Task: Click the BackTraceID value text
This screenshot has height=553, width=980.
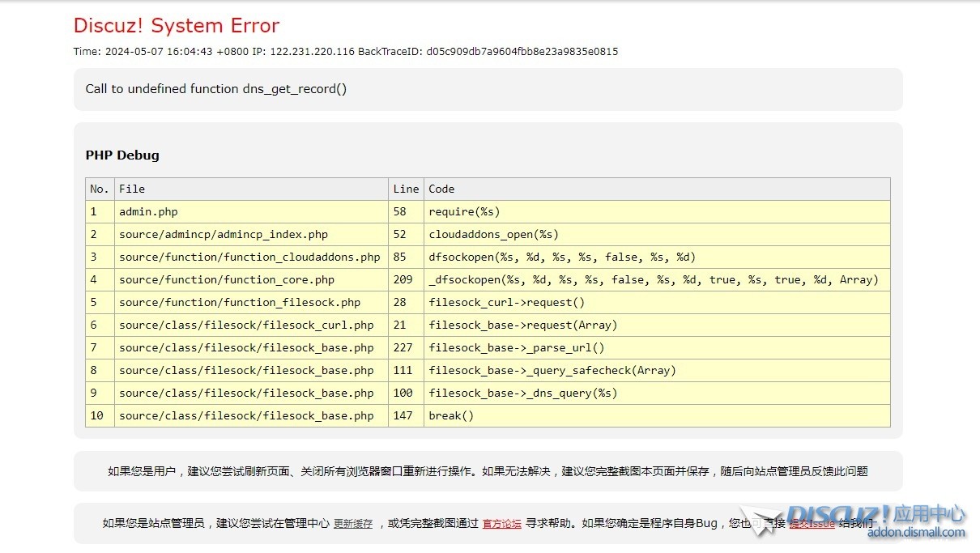Action: (x=522, y=52)
